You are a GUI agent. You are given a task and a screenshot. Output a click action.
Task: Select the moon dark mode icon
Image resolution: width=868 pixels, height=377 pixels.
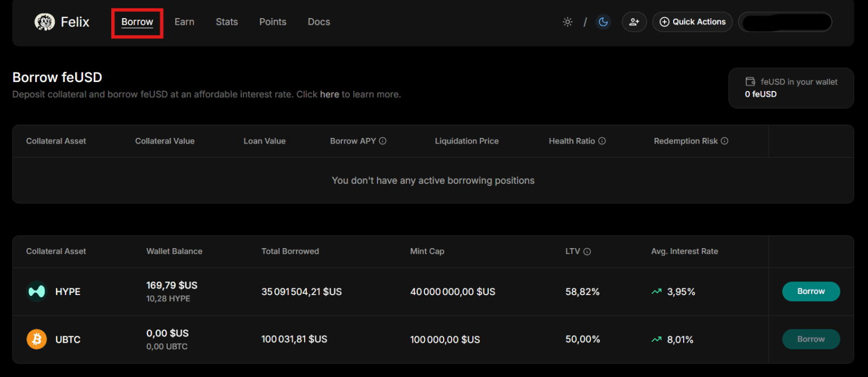pos(604,21)
